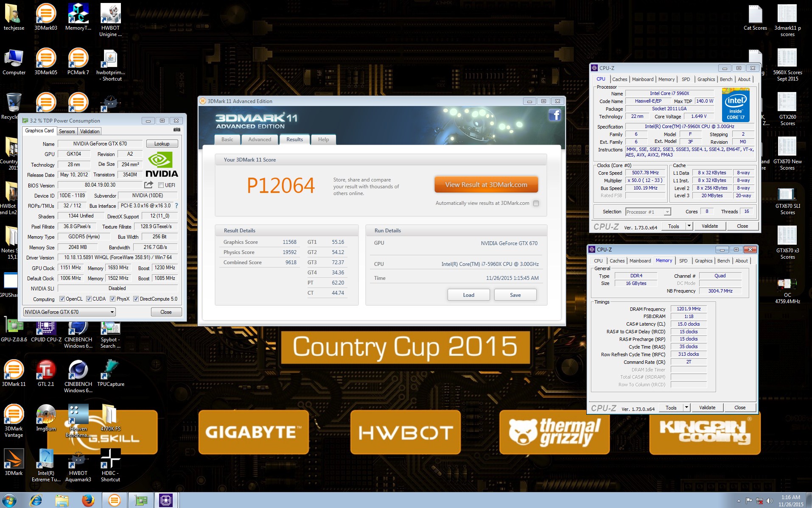
Task: Open Intel Extreme Tuning desktop icon
Action: [46, 465]
